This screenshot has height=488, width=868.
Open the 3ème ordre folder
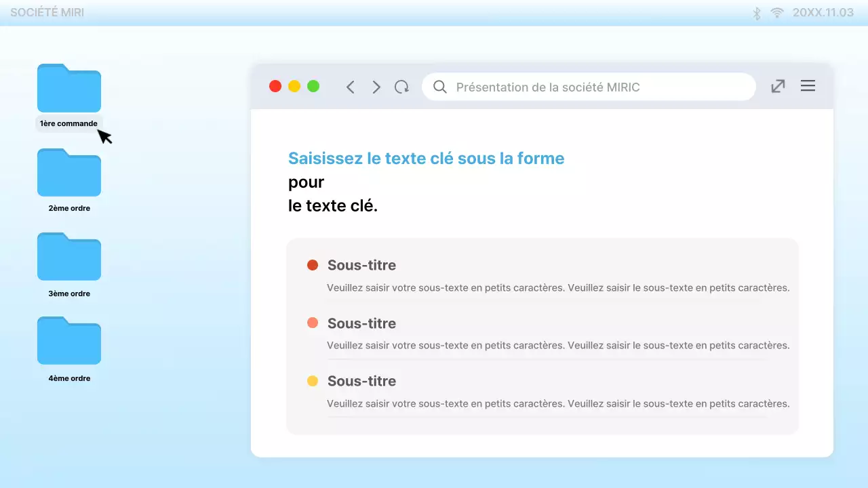coord(68,257)
